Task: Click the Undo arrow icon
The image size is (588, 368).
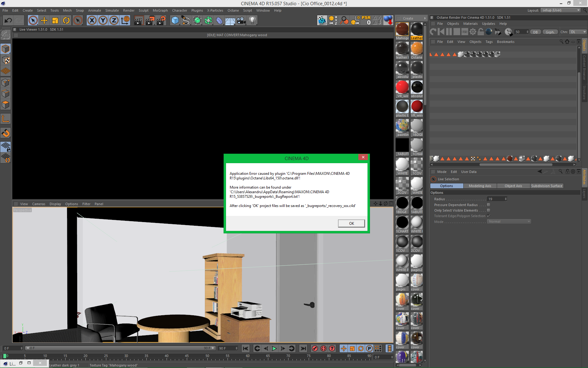Action: click(x=8, y=21)
